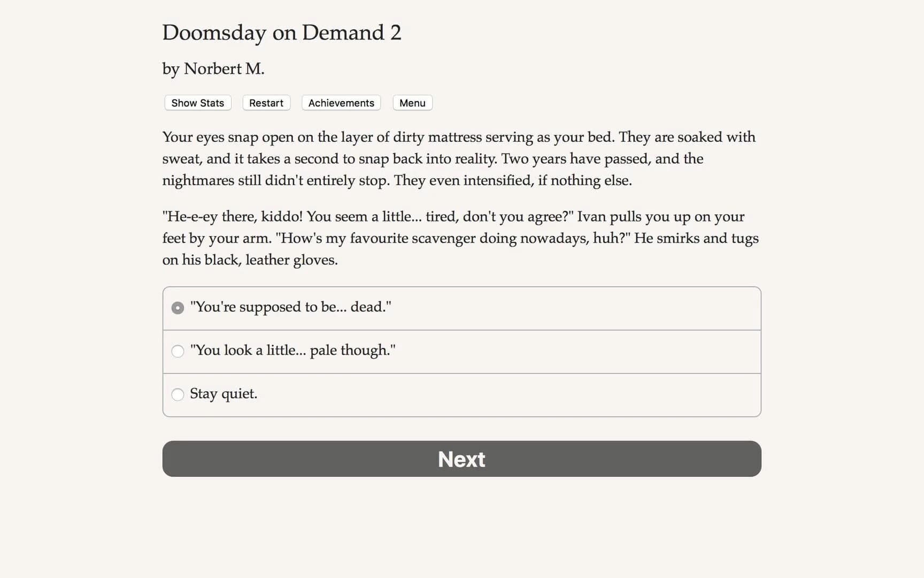Image resolution: width=924 pixels, height=578 pixels.
Task: Open Menu options for the story
Action: coord(412,103)
